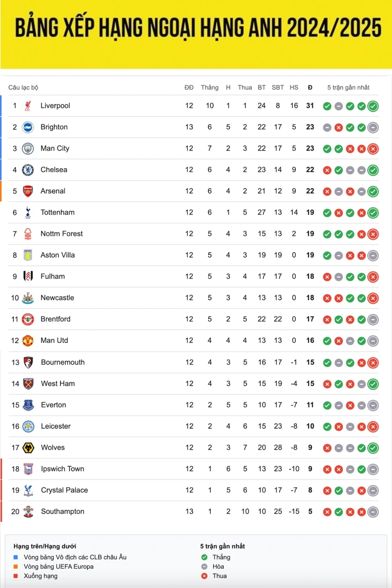Click the Wolves club crest
Screen dimensions: 392x588
[28, 447]
